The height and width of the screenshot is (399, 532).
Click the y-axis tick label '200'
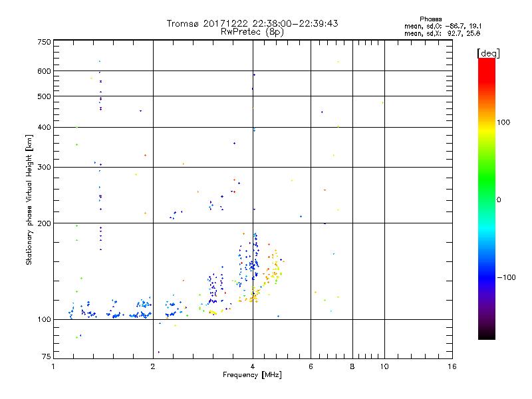pyautogui.click(x=44, y=223)
